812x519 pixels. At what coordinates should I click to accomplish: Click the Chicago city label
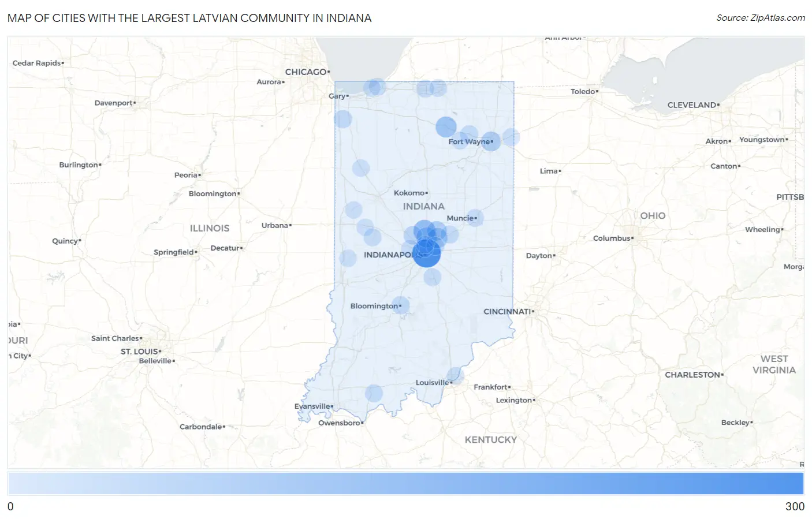pos(306,72)
